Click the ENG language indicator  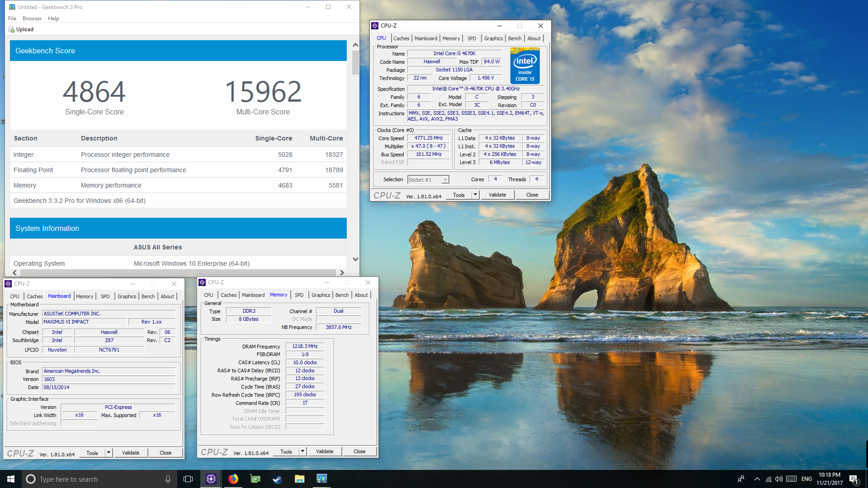pyautogui.click(x=807, y=479)
